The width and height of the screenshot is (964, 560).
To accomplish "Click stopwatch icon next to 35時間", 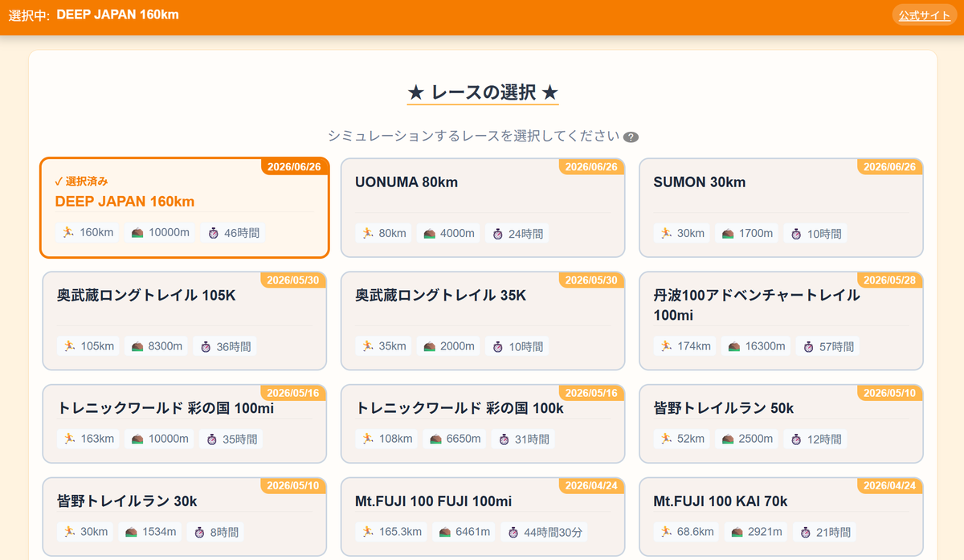I will pyautogui.click(x=213, y=439).
